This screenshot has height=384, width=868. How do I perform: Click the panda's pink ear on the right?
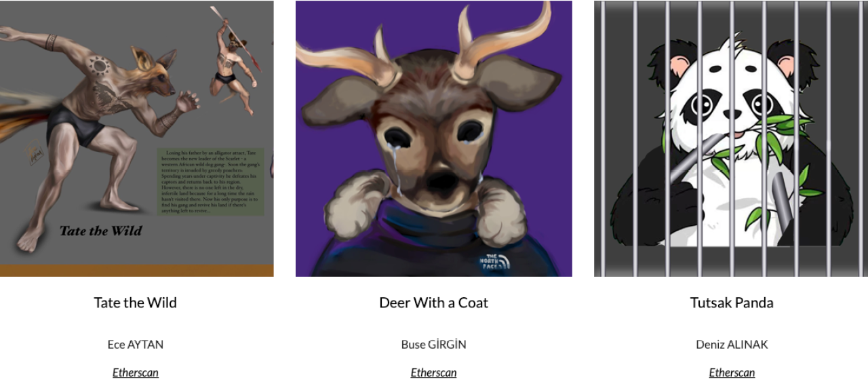pyautogui.click(x=787, y=66)
